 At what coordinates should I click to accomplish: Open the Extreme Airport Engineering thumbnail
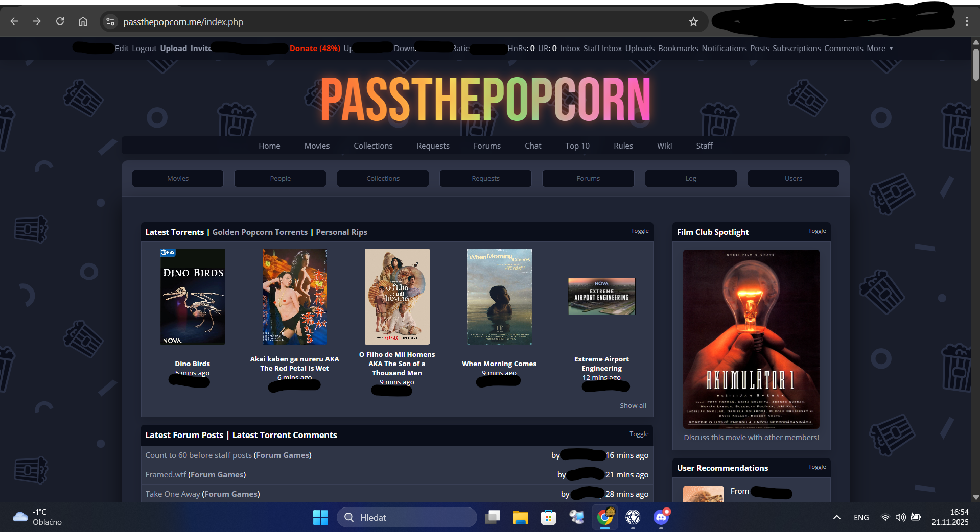point(601,297)
